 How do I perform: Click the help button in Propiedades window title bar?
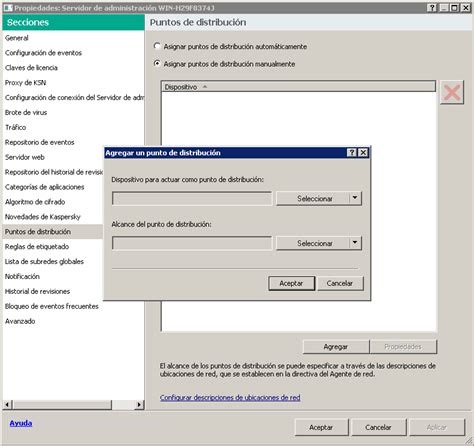click(x=432, y=8)
